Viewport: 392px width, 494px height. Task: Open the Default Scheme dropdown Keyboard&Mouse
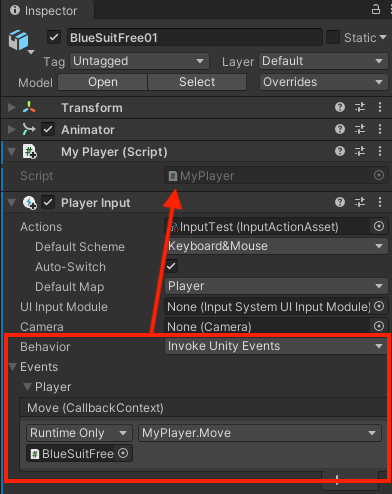[276, 246]
